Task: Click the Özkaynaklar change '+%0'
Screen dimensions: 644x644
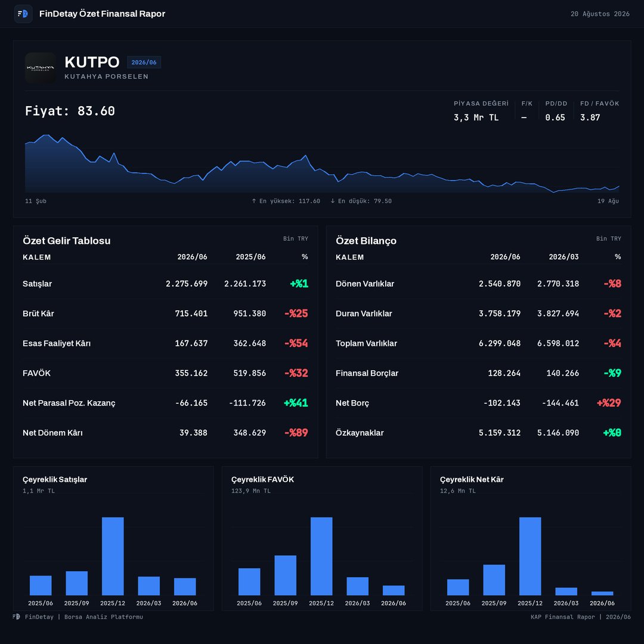Action: (x=612, y=432)
